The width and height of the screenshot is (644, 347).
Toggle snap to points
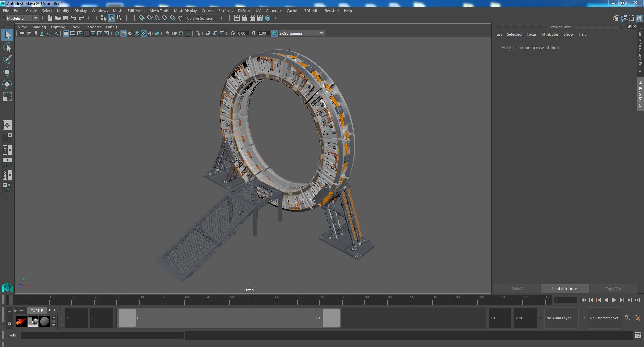pyautogui.click(x=157, y=18)
